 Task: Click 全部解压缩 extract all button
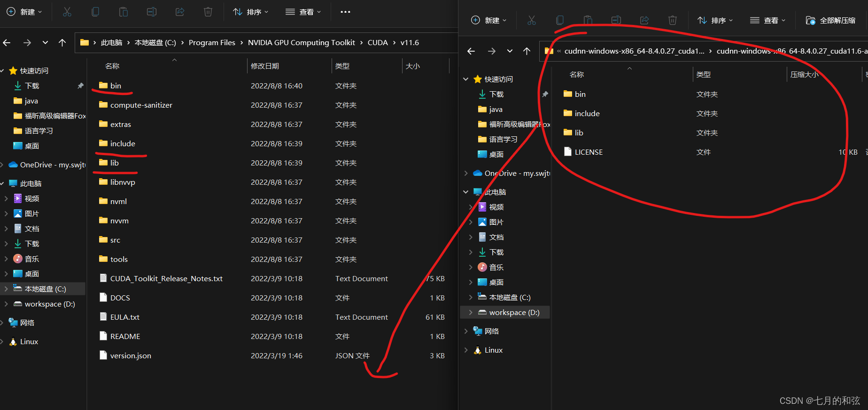coord(831,20)
